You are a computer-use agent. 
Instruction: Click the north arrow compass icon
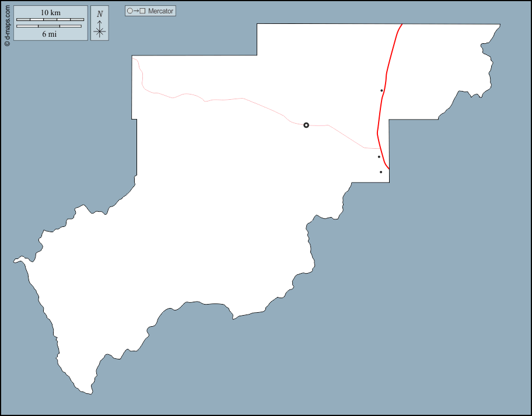100,23
